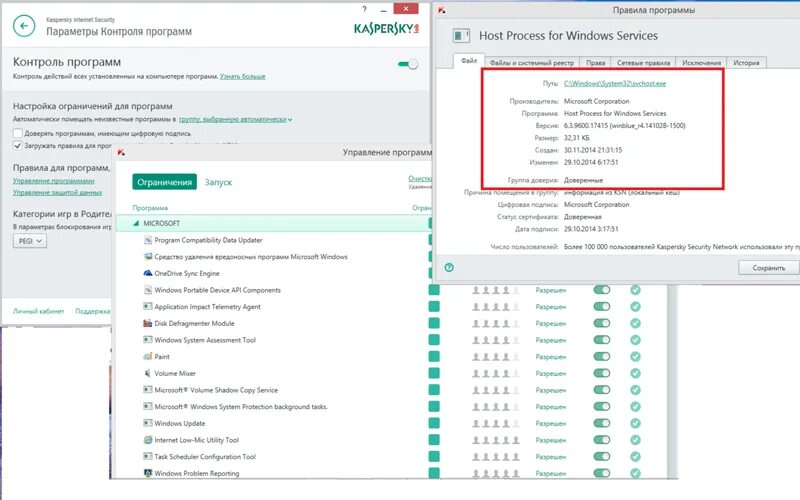Click popularity rating icons for Windows Update row
800x500 pixels.
(495, 423)
